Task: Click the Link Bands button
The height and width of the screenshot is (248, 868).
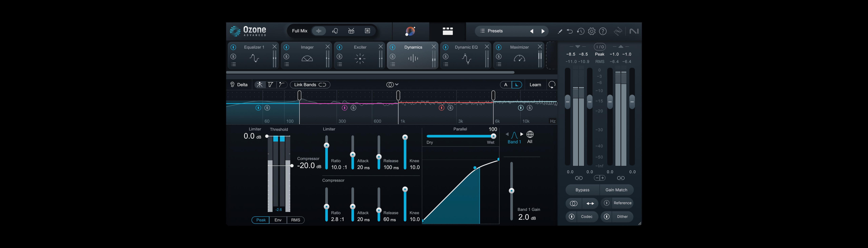Action: pyautogui.click(x=310, y=85)
